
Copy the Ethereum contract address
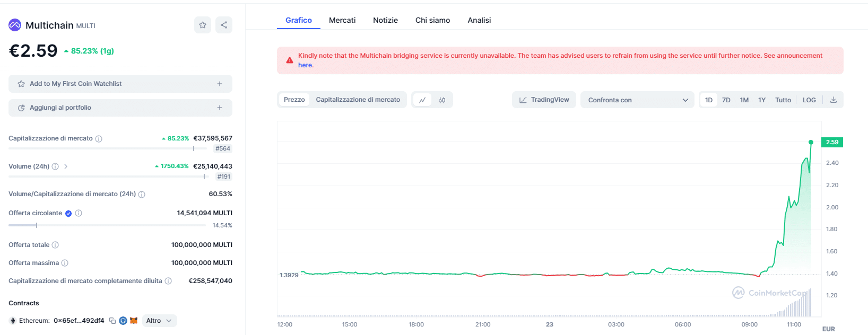tap(112, 321)
